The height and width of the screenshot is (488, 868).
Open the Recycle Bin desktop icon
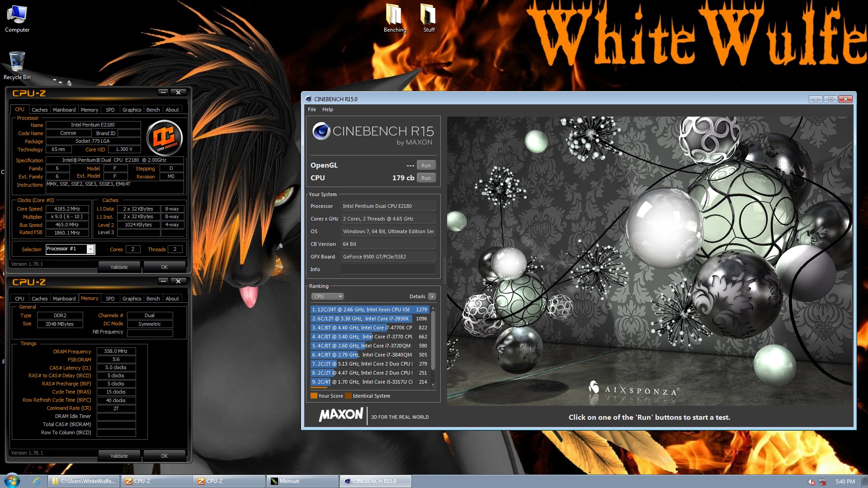(17, 66)
